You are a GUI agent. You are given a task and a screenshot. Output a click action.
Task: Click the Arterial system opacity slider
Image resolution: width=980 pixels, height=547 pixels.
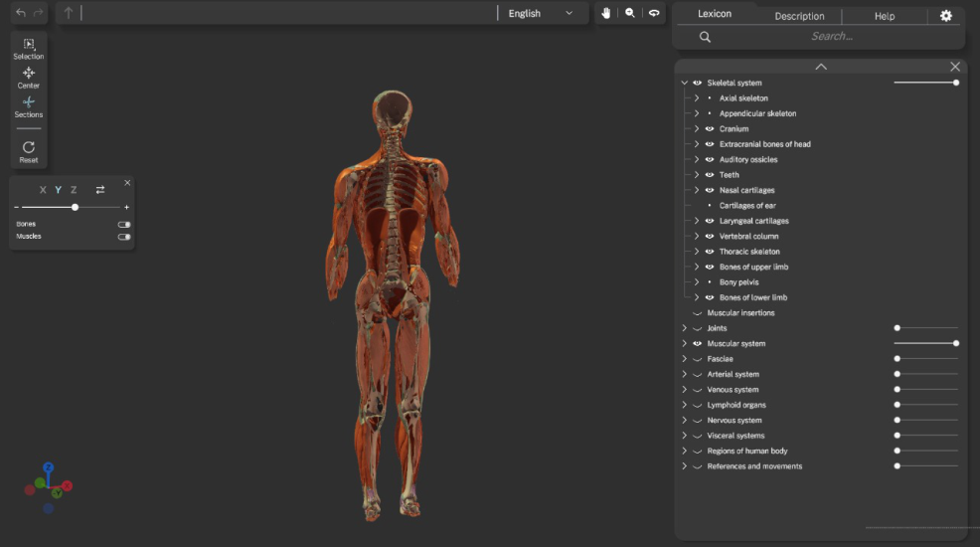pos(926,374)
